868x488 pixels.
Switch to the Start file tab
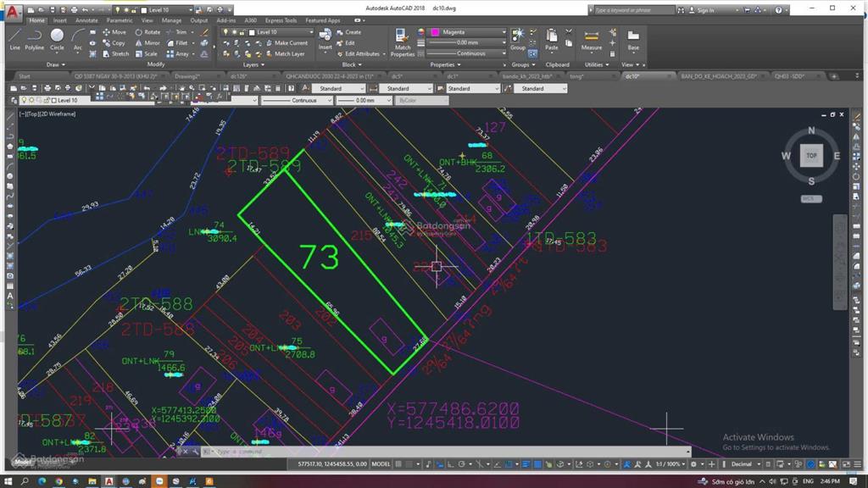click(25, 76)
